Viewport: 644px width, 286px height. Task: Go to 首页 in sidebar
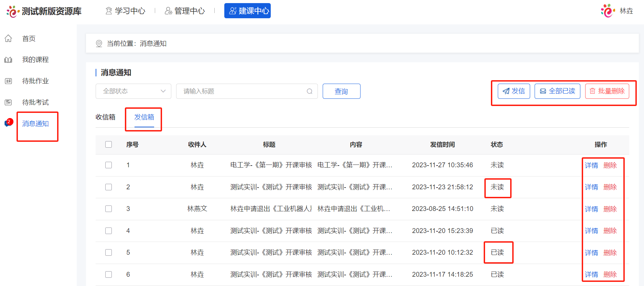[29, 39]
